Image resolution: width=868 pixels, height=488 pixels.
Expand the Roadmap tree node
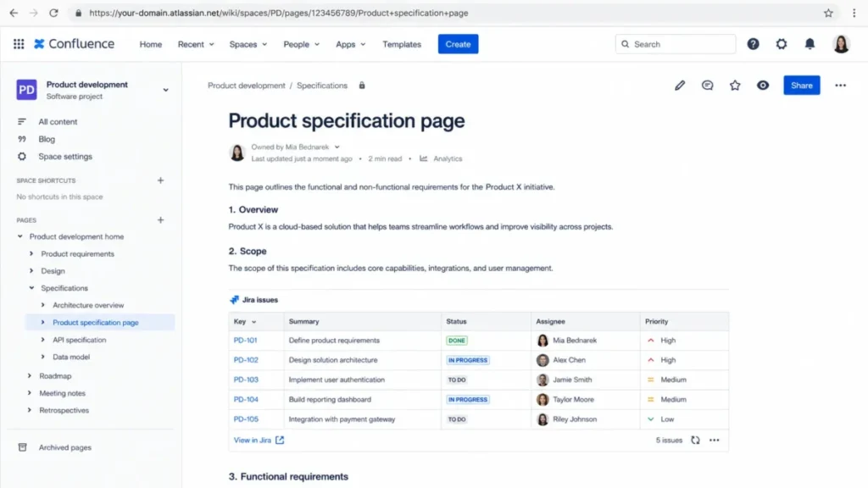[x=30, y=375]
